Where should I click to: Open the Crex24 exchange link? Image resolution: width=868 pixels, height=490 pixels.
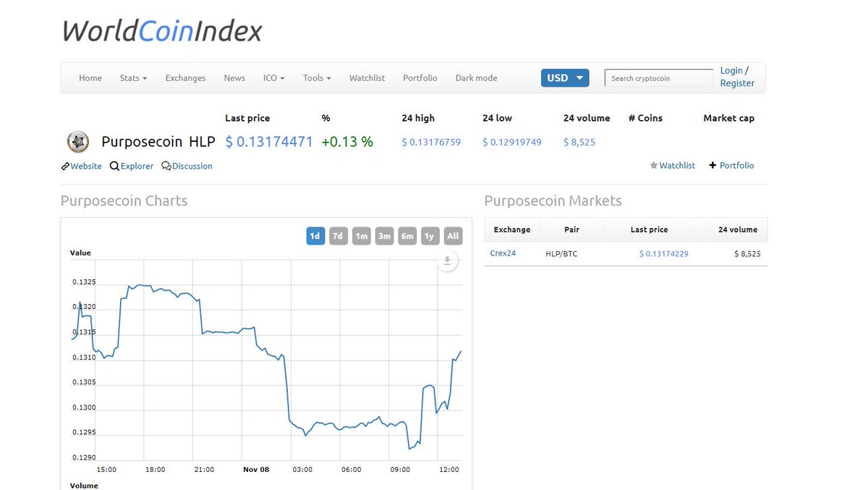[x=503, y=253]
